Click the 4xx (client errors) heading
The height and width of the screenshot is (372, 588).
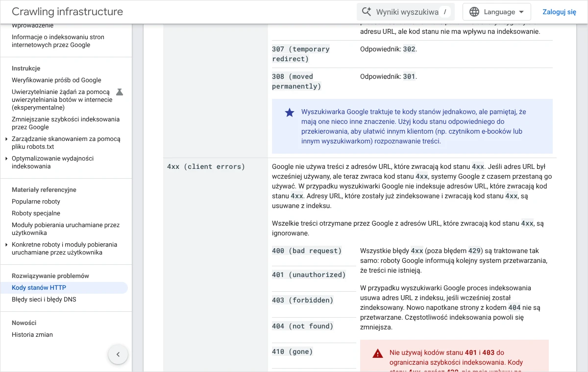pos(206,166)
